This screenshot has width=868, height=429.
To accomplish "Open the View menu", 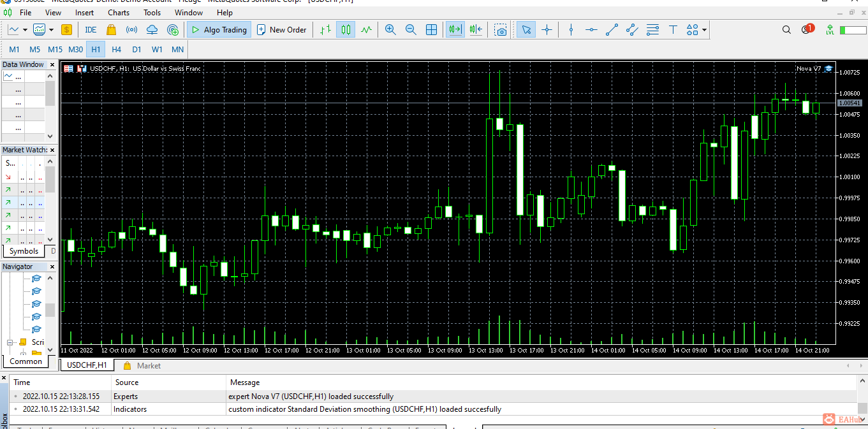I will pos(54,12).
